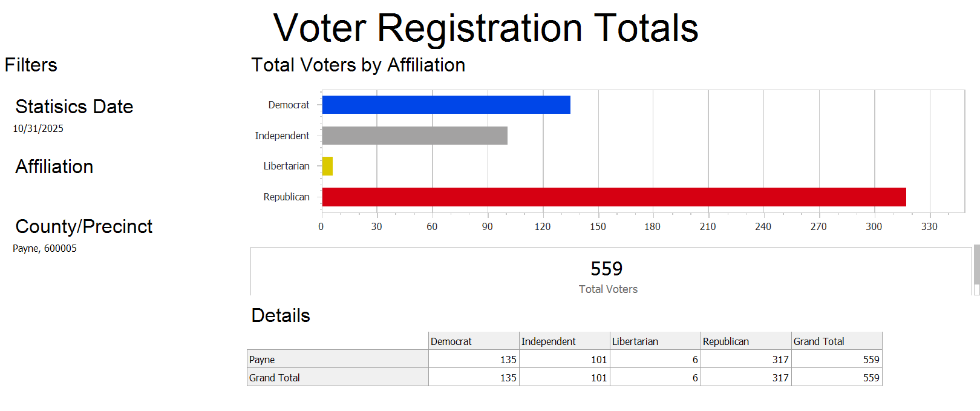
Task: Click Payne's Democrat count cell 135
Action: pyautogui.click(x=473, y=360)
